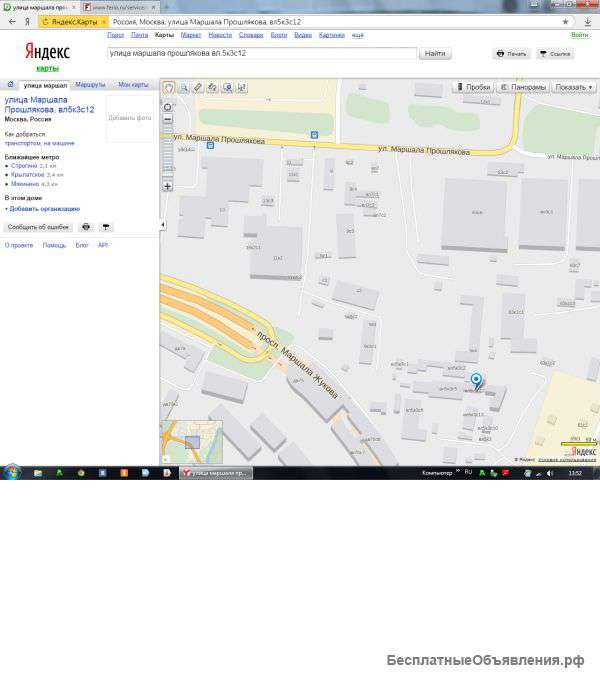Click the sixth map toolbar tool icon

(242, 88)
